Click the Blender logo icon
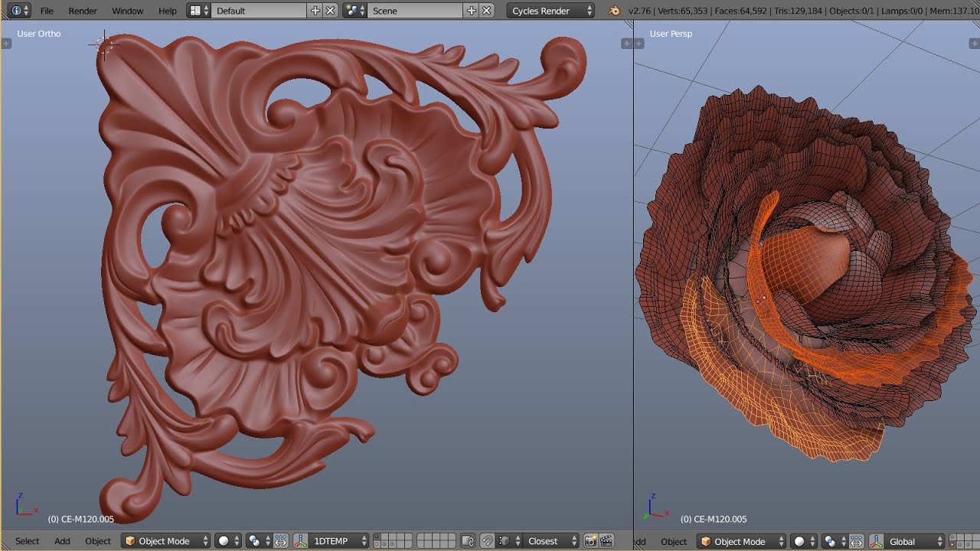 coord(614,11)
